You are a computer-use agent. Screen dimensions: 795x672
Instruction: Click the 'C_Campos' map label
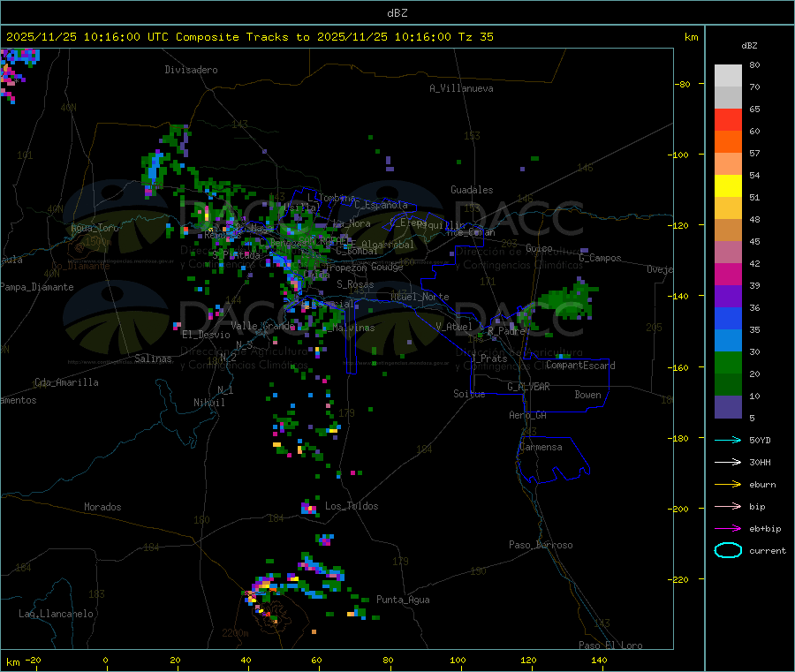click(601, 258)
